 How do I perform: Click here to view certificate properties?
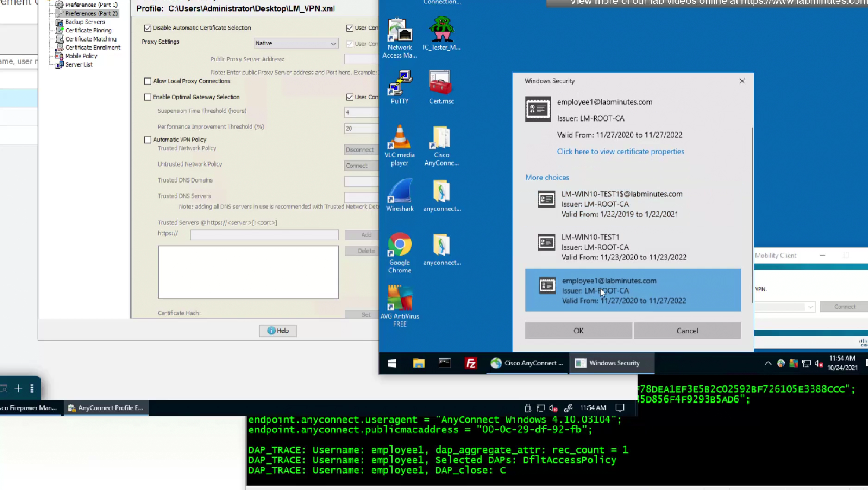620,151
